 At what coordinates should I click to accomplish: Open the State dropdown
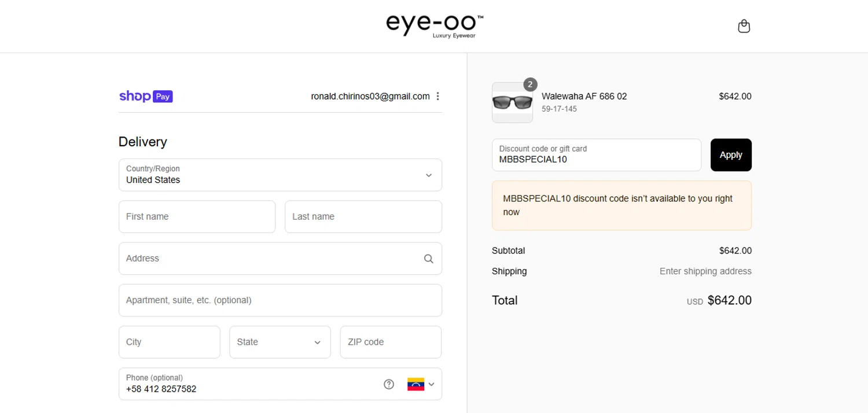click(280, 342)
